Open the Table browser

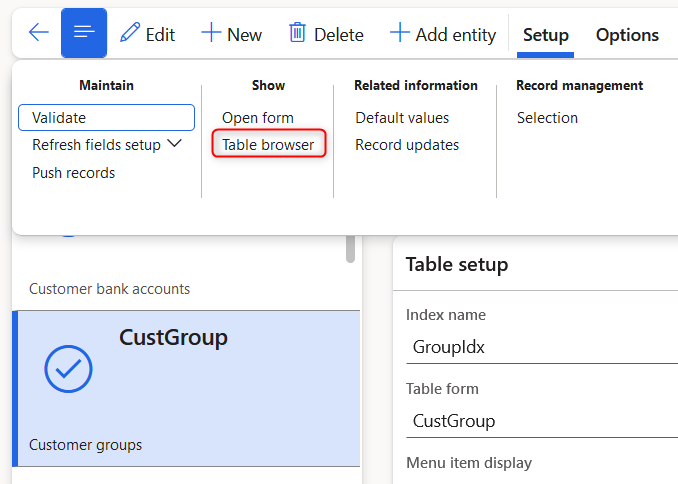(268, 145)
